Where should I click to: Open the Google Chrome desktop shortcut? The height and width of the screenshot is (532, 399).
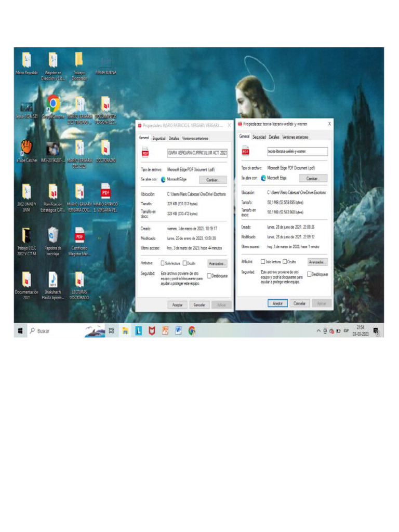tap(54, 107)
